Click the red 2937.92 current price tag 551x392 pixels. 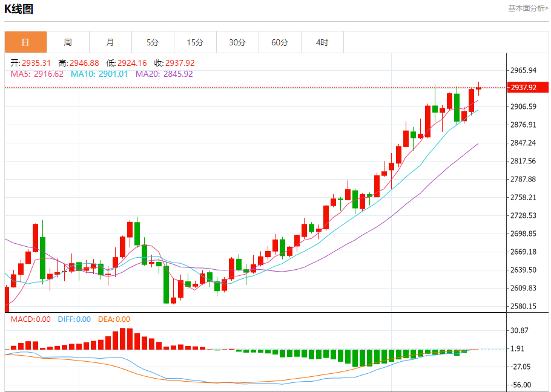click(527, 87)
